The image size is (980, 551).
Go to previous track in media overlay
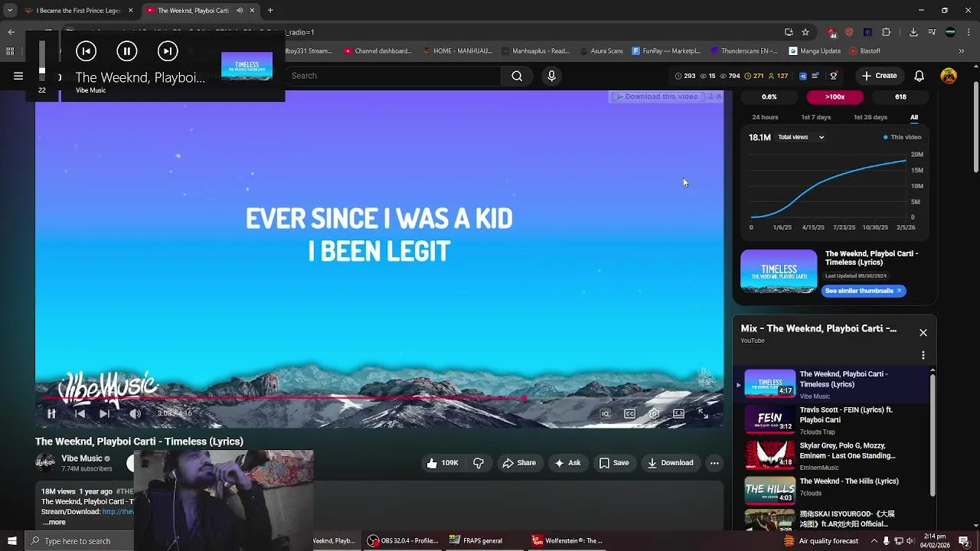click(86, 51)
